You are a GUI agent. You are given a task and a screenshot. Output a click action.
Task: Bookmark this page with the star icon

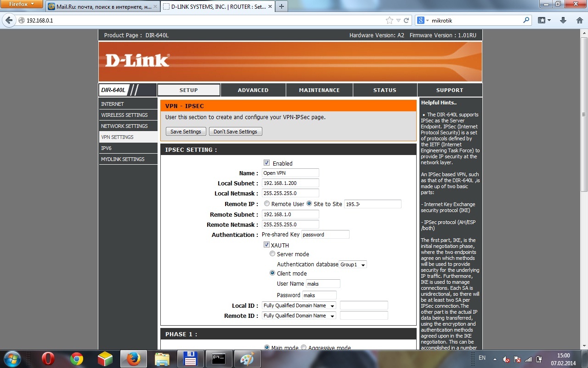390,20
